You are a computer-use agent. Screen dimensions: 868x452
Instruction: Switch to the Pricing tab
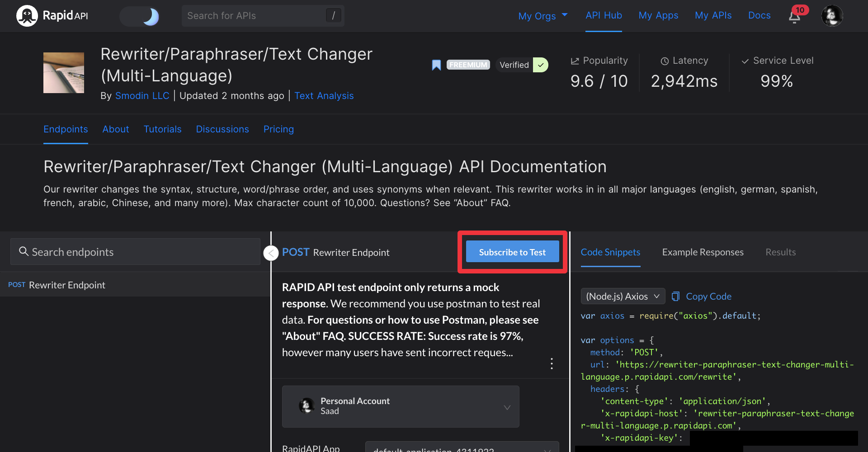[x=278, y=129]
